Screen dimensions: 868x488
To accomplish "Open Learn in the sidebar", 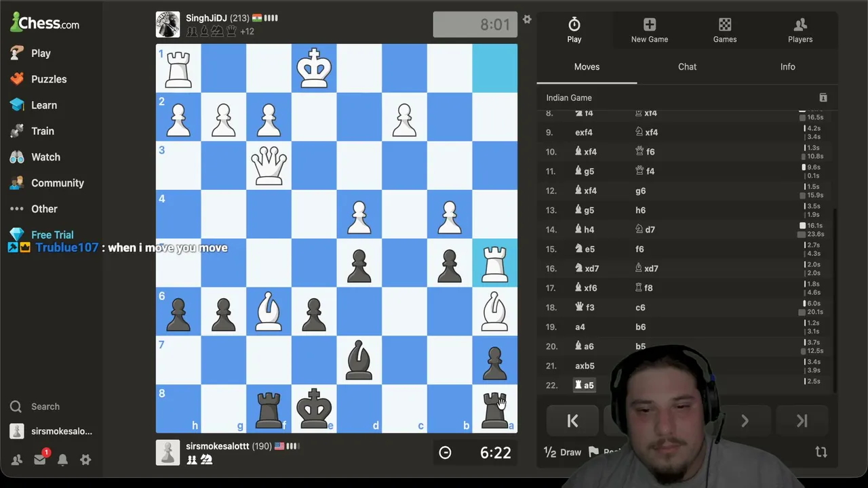I will tap(44, 105).
